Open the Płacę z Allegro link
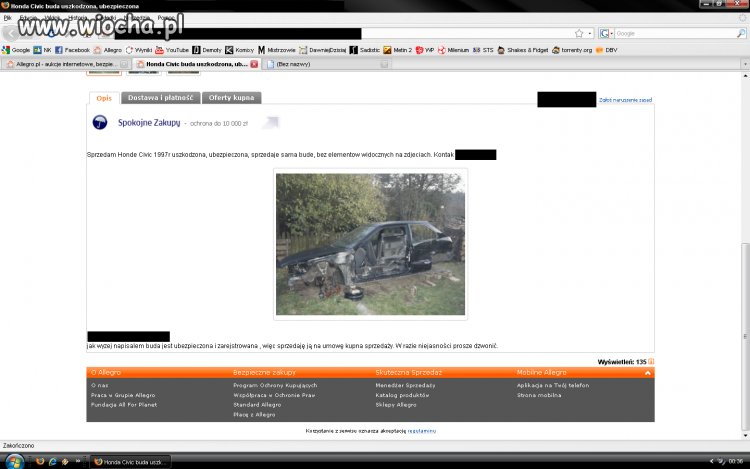This screenshot has height=469, width=750. click(254, 415)
